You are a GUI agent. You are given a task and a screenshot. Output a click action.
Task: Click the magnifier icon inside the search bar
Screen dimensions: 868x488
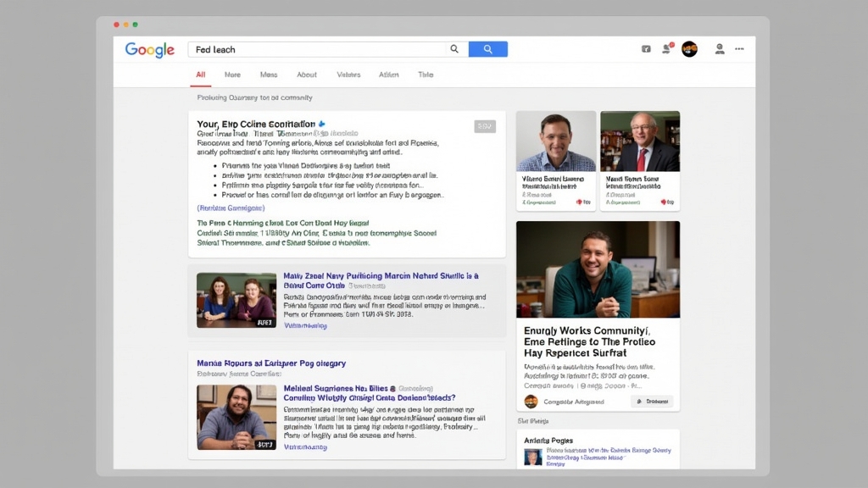pyautogui.click(x=454, y=49)
